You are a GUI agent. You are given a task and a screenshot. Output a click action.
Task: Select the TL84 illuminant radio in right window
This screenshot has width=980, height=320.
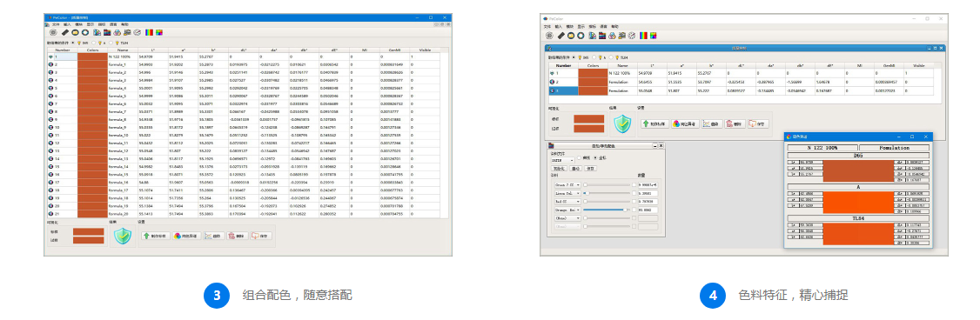click(611, 57)
